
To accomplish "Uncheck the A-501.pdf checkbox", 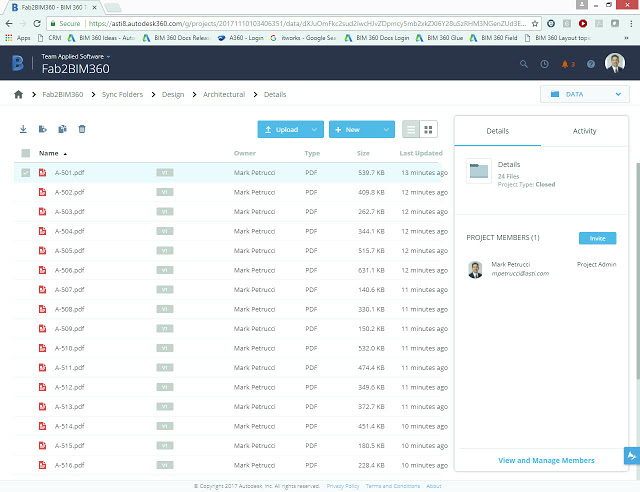I will (26, 173).
